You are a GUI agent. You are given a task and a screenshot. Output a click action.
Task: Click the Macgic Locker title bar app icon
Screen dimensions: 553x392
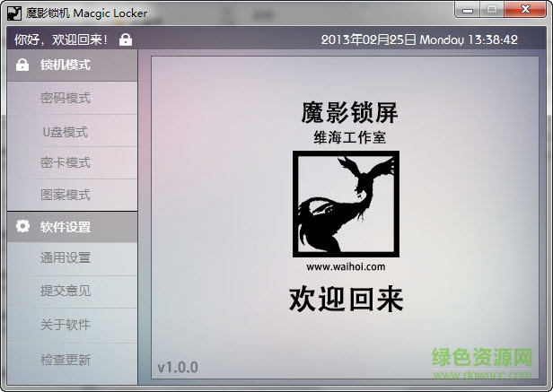pyautogui.click(x=15, y=13)
